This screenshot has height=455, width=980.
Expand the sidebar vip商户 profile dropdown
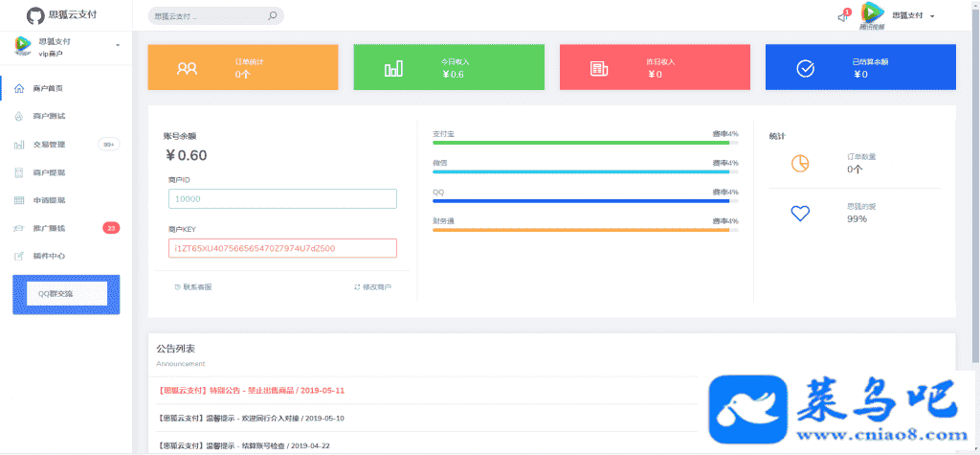117,46
